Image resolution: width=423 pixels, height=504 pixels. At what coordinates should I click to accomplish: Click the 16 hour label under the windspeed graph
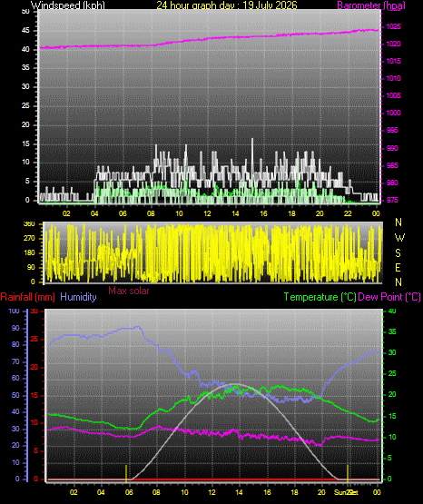263,213
